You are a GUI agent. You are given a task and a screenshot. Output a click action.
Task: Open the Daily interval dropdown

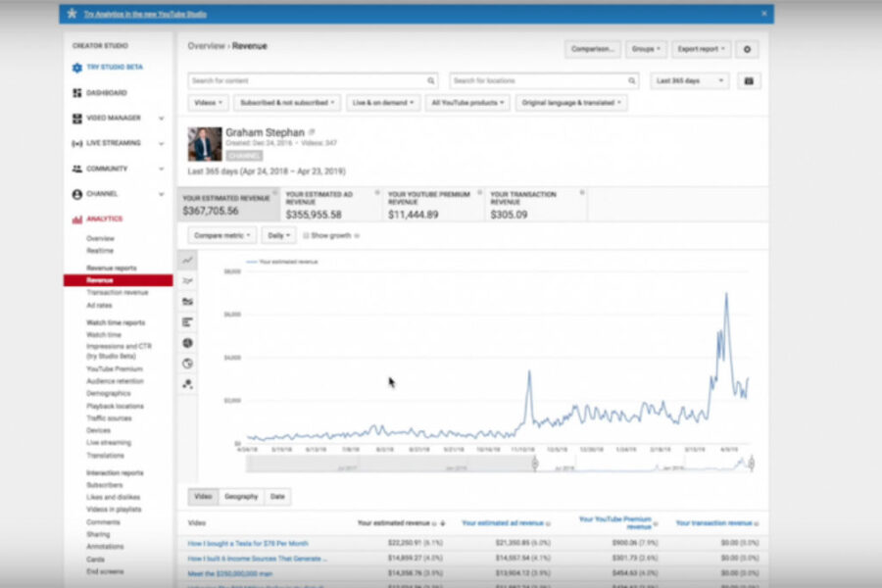tap(279, 236)
